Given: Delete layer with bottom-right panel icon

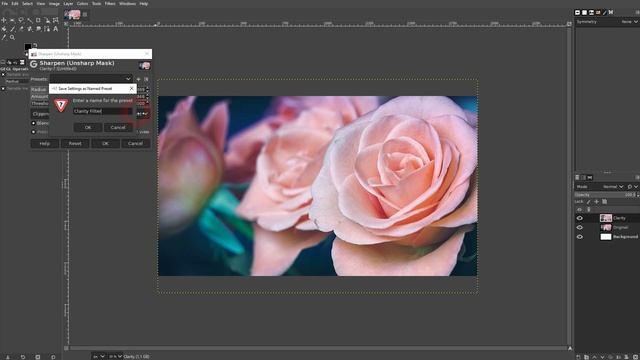Looking at the screenshot, I should coord(635,357).
